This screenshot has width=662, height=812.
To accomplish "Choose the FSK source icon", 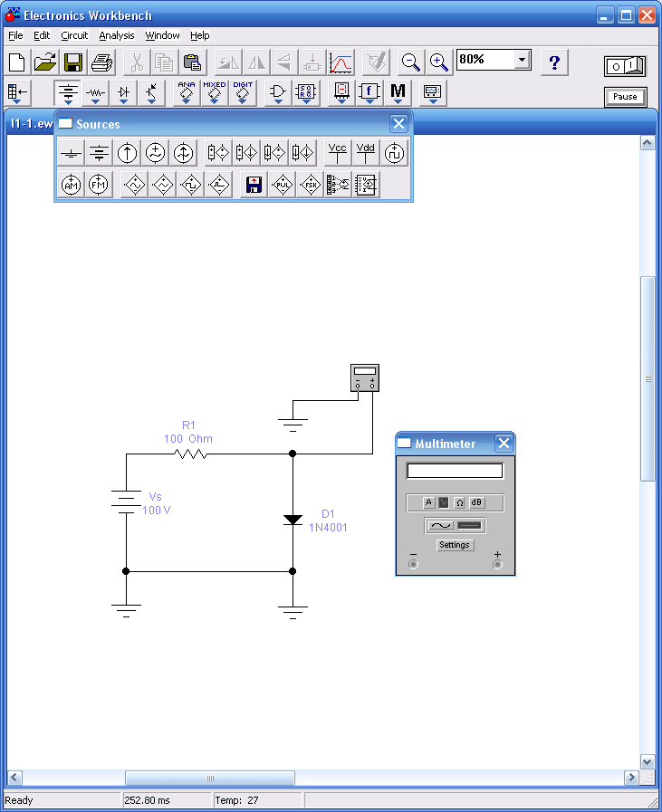I will click(x=311, y=185).
